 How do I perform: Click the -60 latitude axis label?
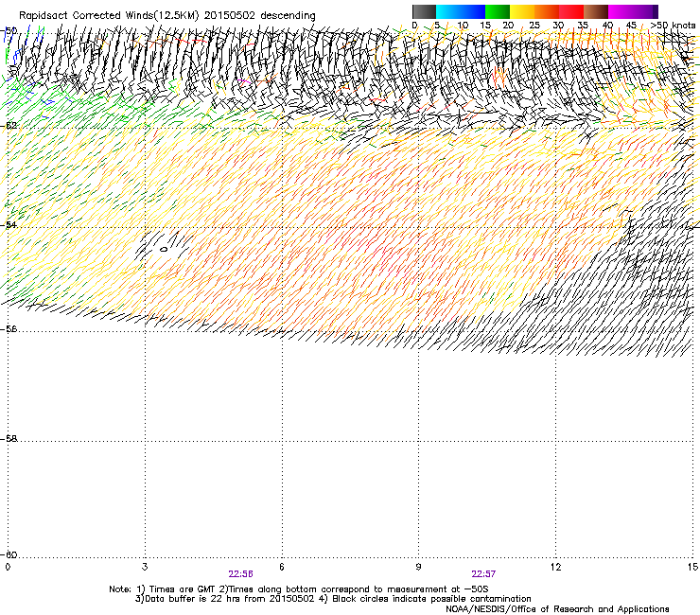point(8,554)
